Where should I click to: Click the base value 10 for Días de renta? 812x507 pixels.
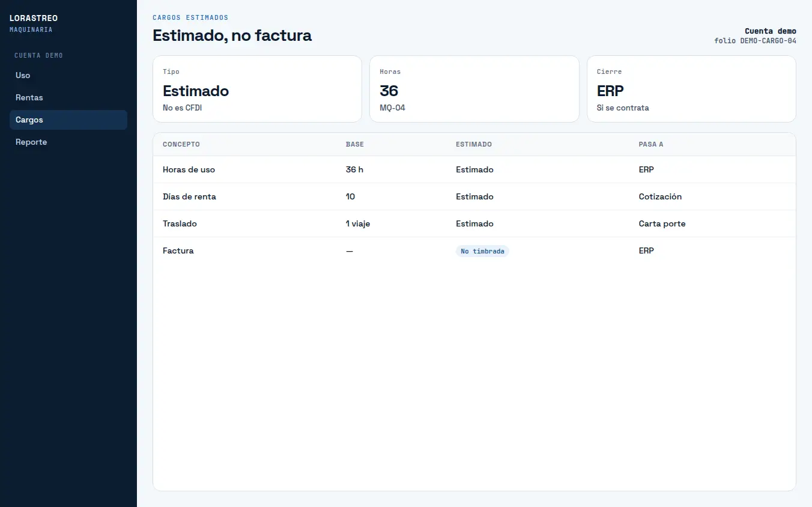(351, 197)
